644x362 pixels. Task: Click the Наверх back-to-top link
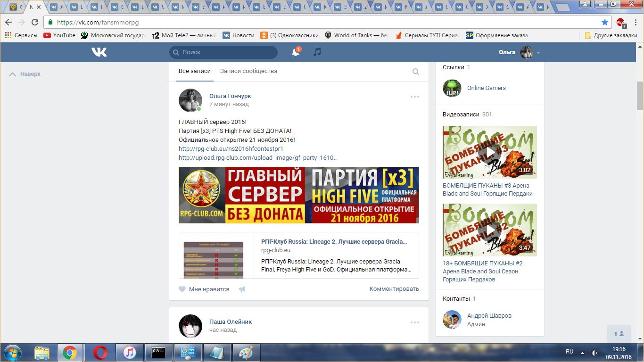coord(25,74)
